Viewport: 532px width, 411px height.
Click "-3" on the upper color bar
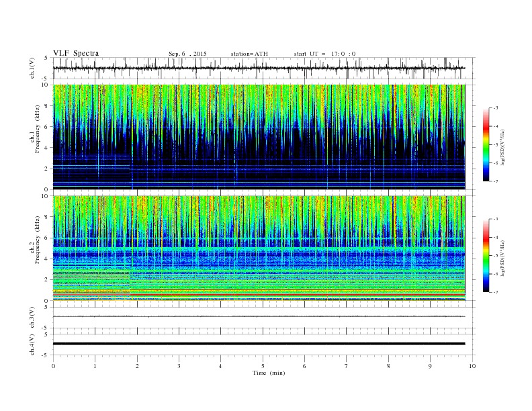pyautogui.click(x=495, y=108)
